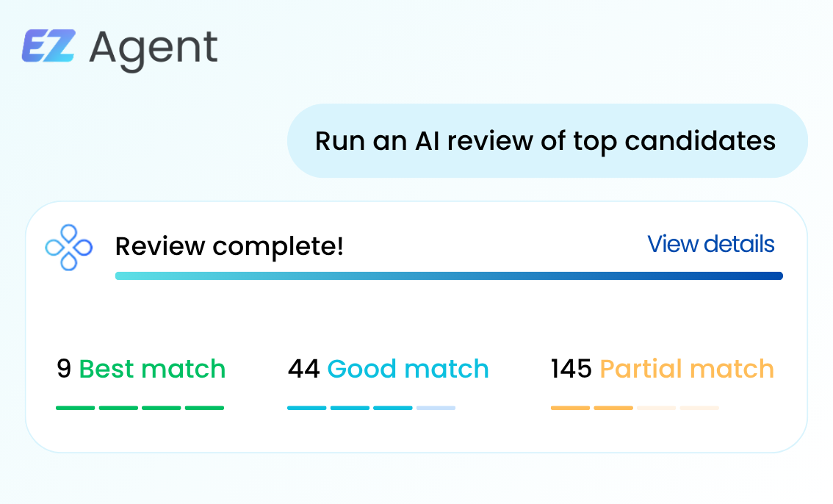Open the 44 Good match results
The width and height of the screenshot is (833, 504).
point(388,369)
